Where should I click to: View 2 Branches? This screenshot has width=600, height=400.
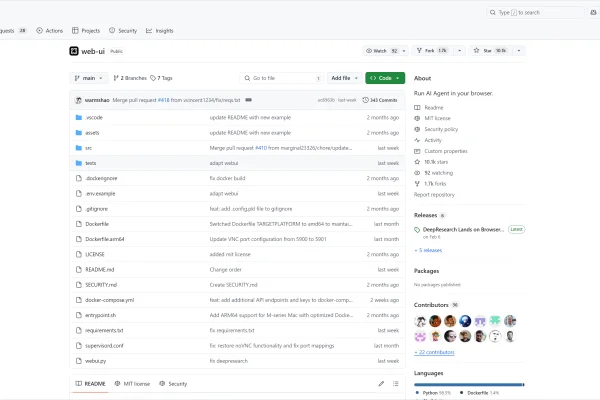coord(130,78)
